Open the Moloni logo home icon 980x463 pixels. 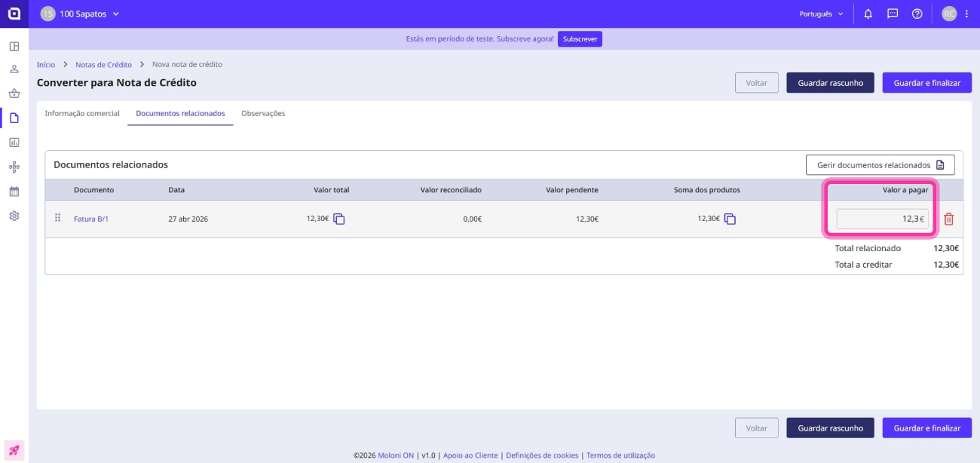[x=14, y=14]
